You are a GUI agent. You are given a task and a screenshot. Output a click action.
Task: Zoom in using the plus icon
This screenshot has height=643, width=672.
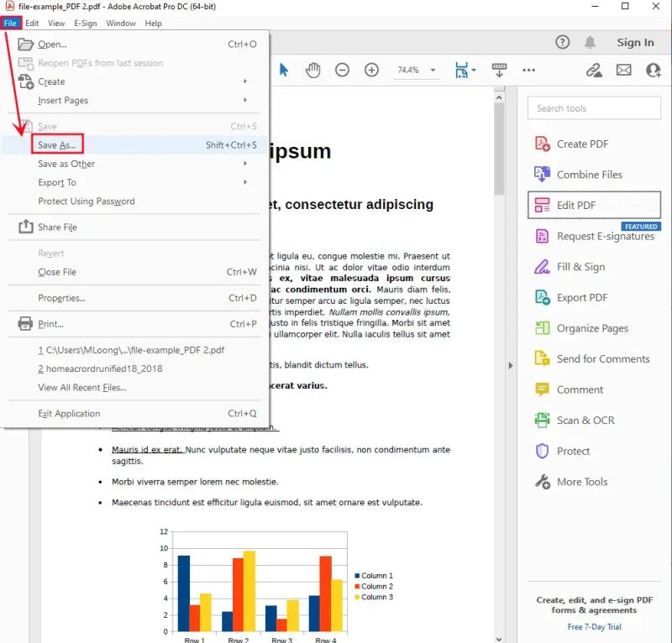[370, 71]
